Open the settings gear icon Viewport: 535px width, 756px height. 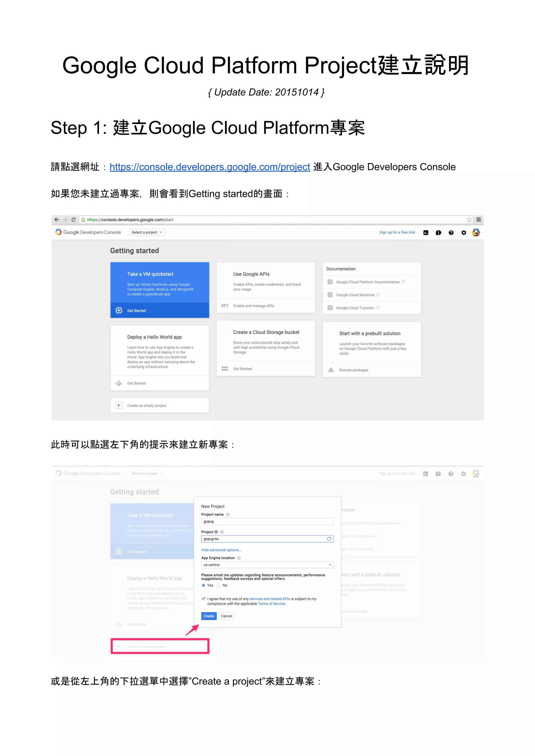click(x=463, y=233)
